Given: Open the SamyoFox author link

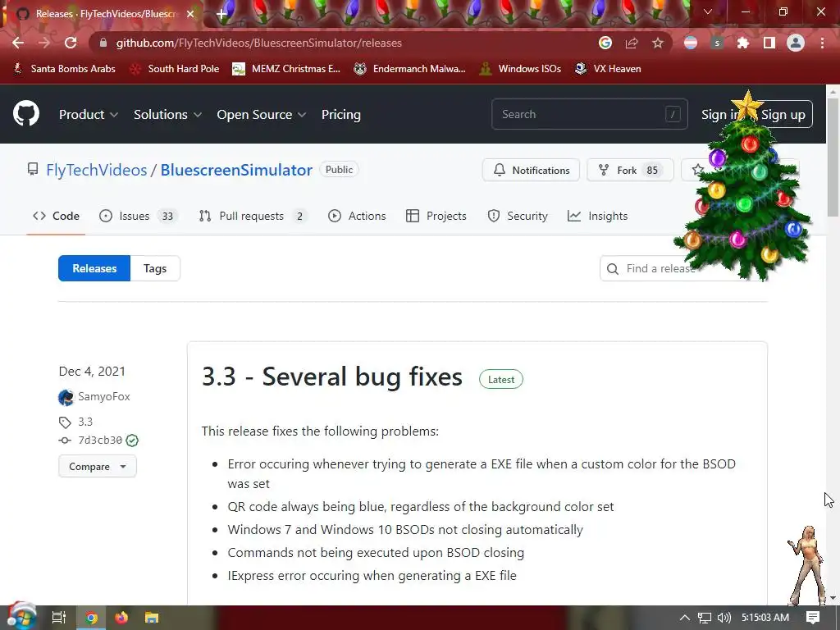Looking at the screenshot, I should (104, 396).
